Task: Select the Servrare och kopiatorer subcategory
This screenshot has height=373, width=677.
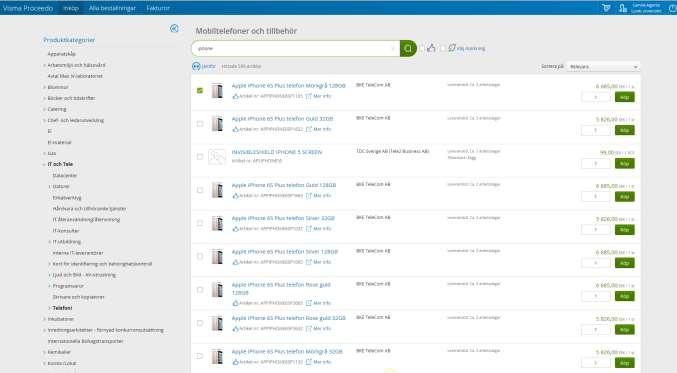Action: point(79,297)
